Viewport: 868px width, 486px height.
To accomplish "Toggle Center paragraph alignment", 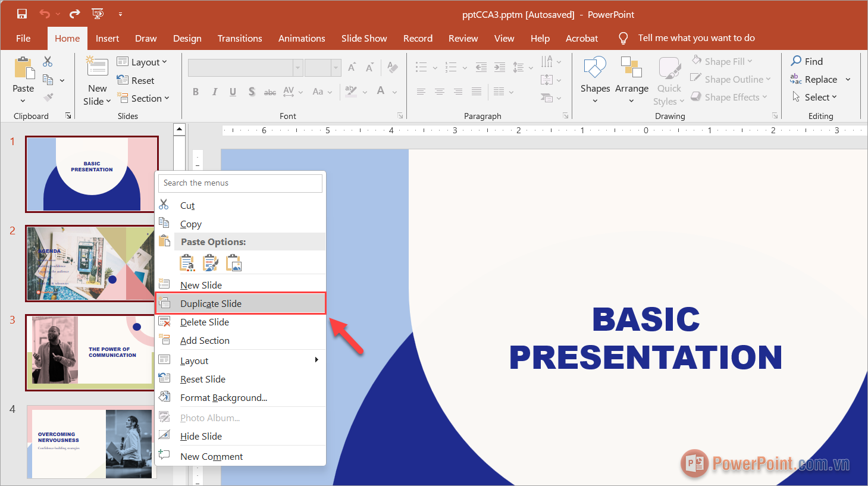I will pos(440,92).
